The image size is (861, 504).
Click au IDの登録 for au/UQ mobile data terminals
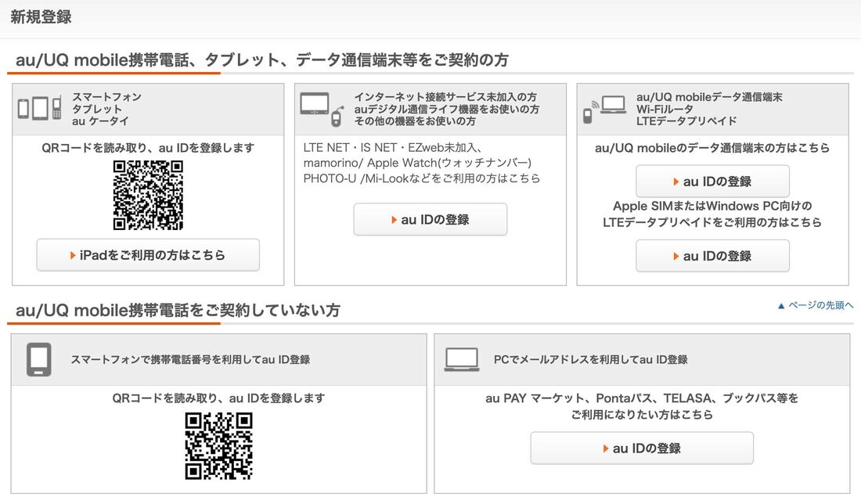pos(713,182)
